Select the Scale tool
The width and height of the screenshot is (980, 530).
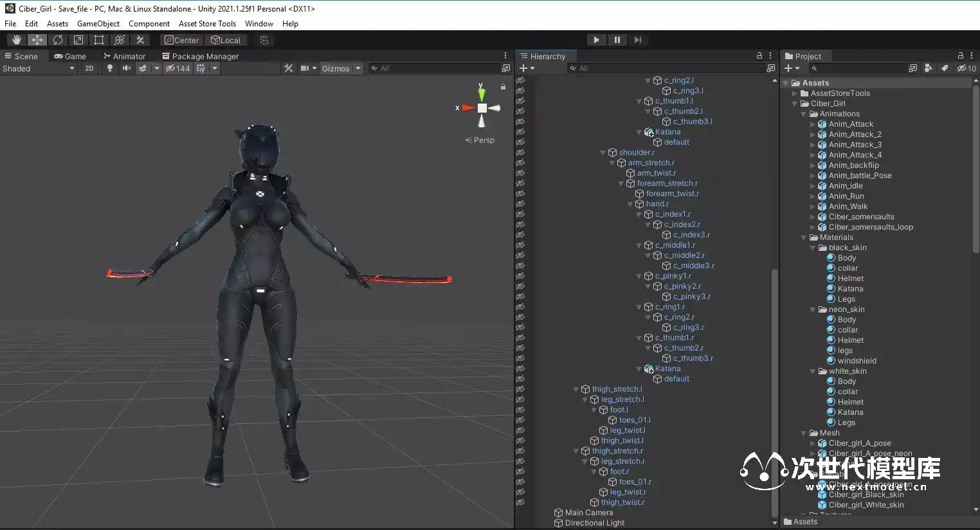78,40
